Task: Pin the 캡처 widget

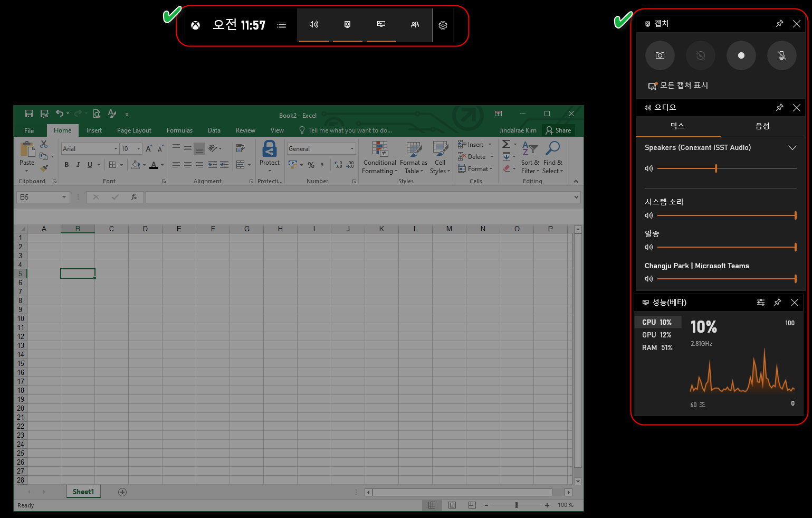Action: click(779, 24)
